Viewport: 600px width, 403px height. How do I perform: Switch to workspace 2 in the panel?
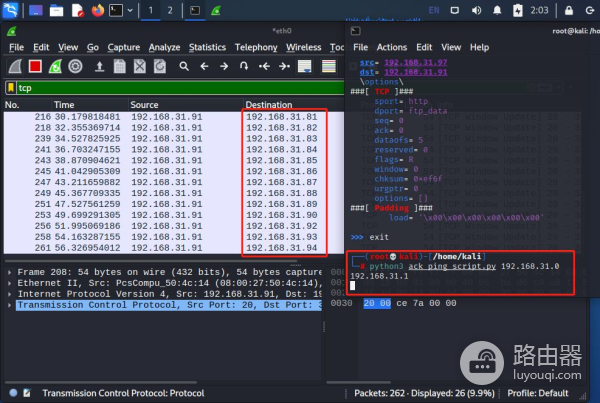click(169, 11)
